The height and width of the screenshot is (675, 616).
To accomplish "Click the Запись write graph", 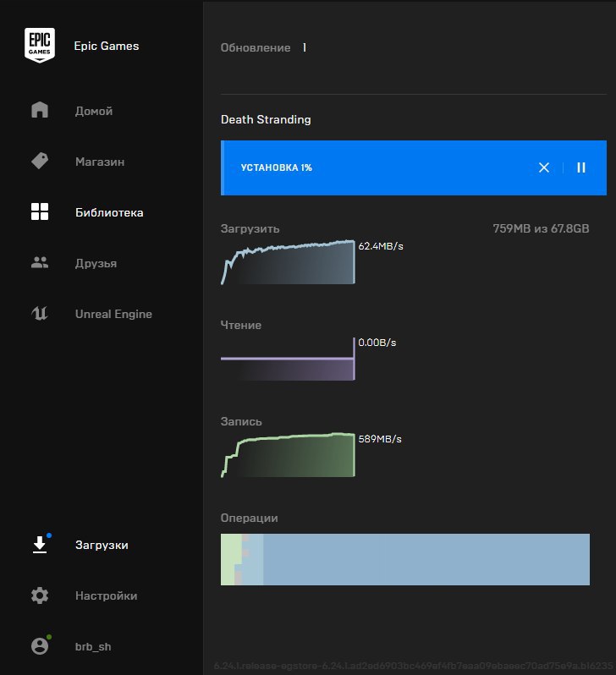I will point(289,455).
